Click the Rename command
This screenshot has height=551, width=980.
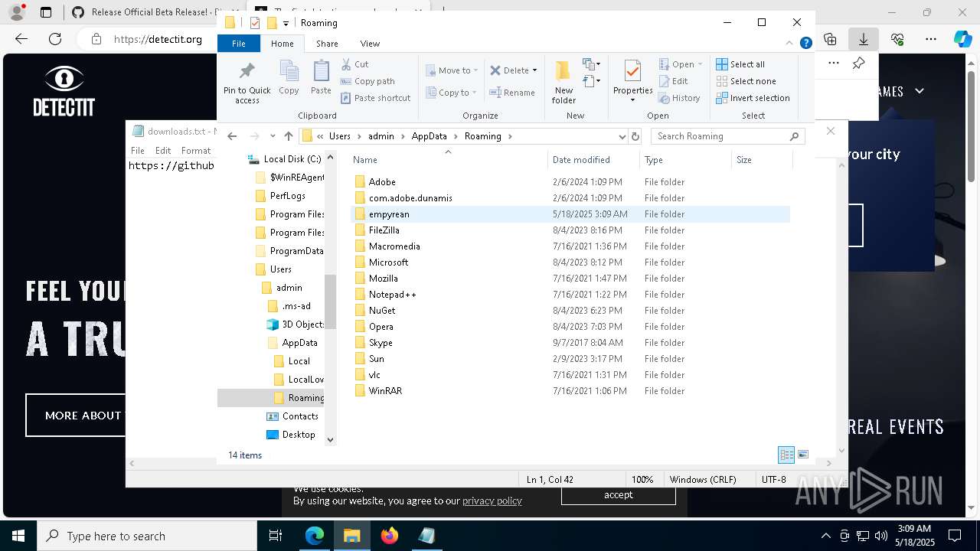tap(512, 93)
